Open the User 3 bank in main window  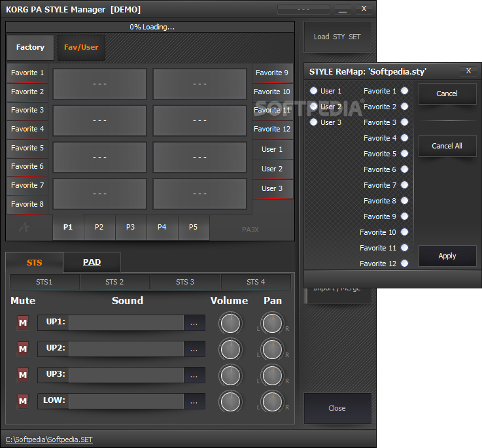(272, 188)
